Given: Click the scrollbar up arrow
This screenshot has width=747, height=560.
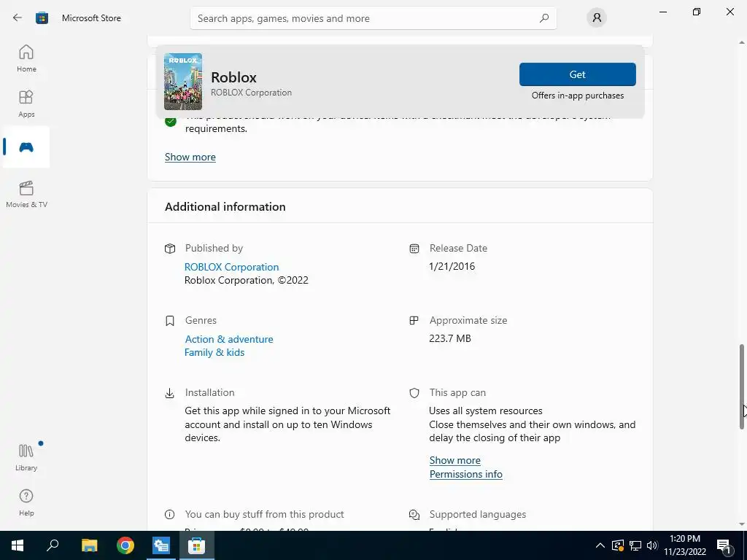Looking at the screenshot, I should pos(742,42).
